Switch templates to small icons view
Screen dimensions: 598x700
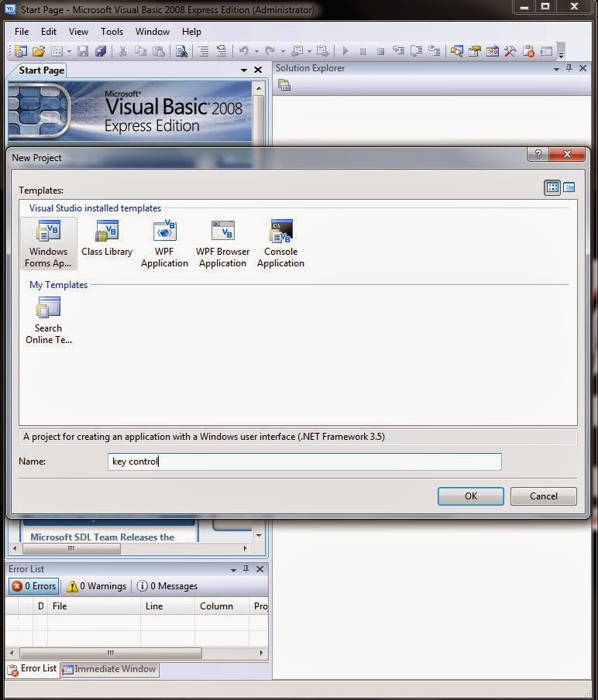click(569, 187)
